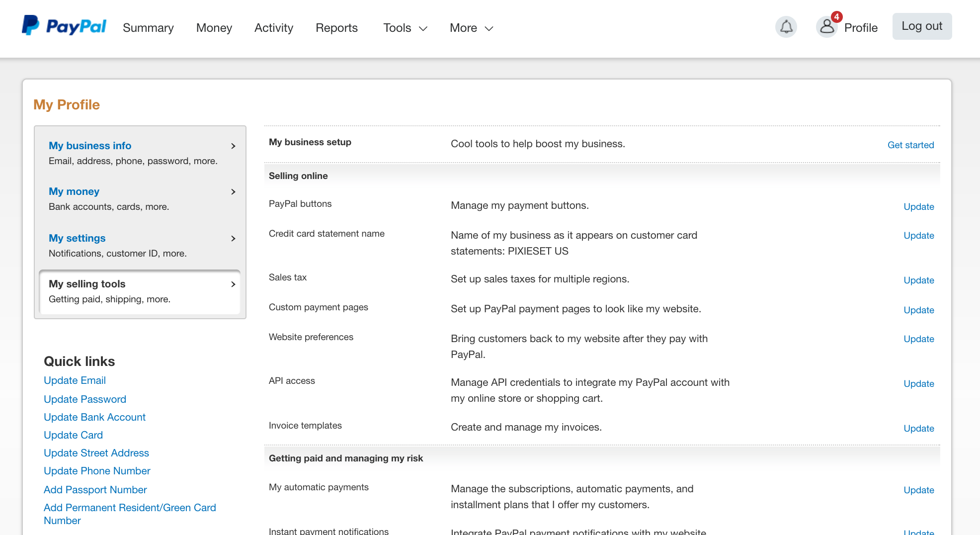
Task: Expand the Tools dropdown menu
Action: pyautogui.click(x=405, y=28)
